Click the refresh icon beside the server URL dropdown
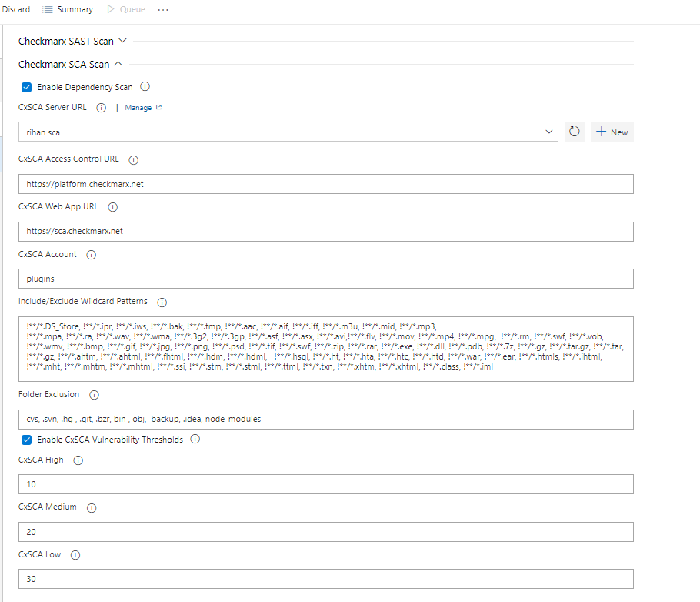The image size is (700, 602). 574,132
